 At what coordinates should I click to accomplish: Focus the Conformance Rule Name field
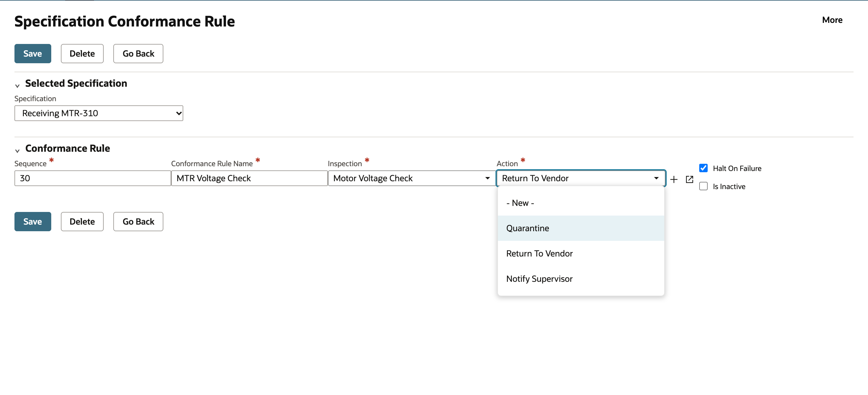point(249,178)
